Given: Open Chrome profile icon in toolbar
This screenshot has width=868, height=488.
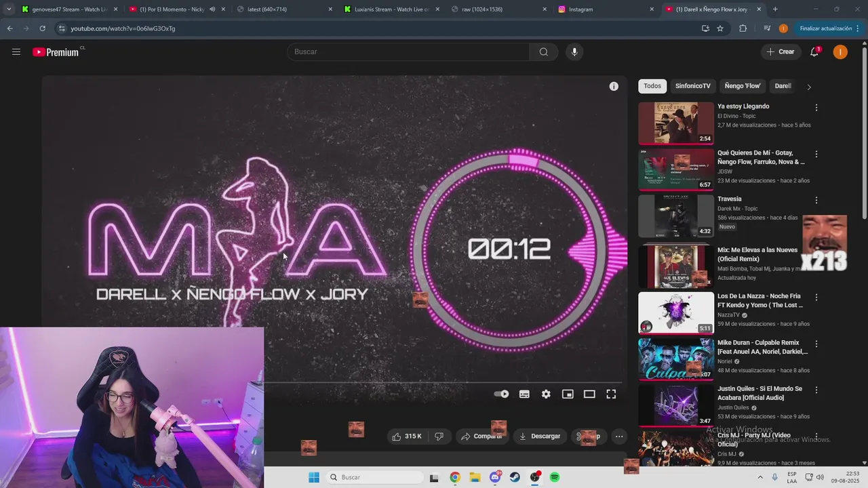Looking at the screenshot, I should (783, 28).
